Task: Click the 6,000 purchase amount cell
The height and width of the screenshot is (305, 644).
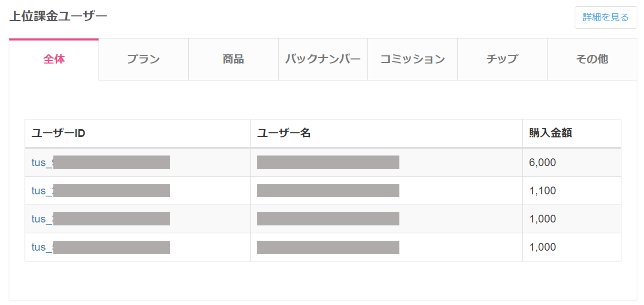Action: [542, 163]
